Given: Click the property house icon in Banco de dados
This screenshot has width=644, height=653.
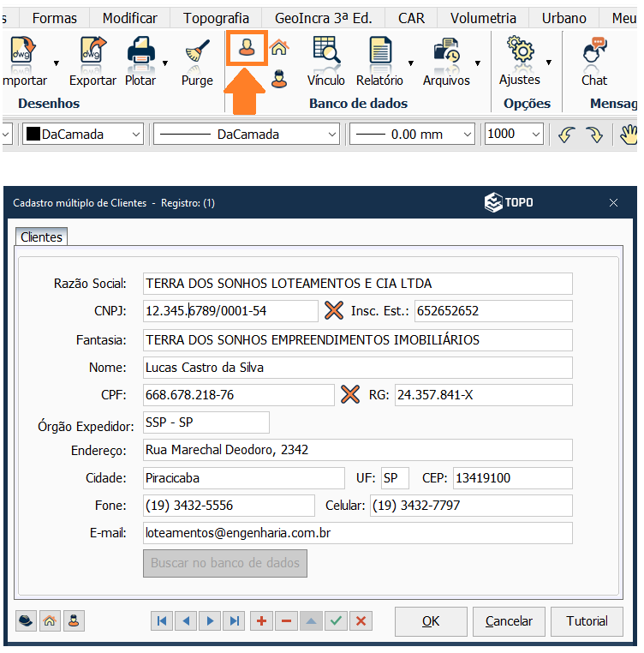Looking at the screenshot, I should coord(279,50).
